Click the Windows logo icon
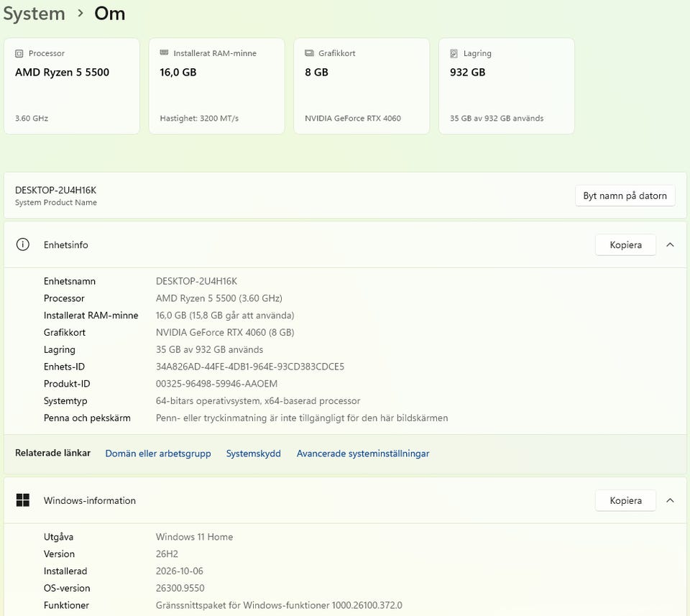The width and height of the screenshot is (690, 616). click(23, 500)
